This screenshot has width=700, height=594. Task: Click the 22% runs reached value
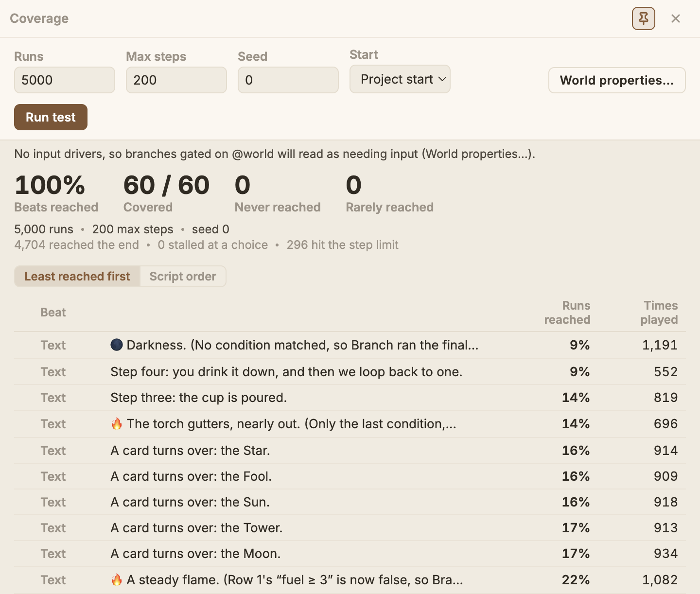click(576, 580)
